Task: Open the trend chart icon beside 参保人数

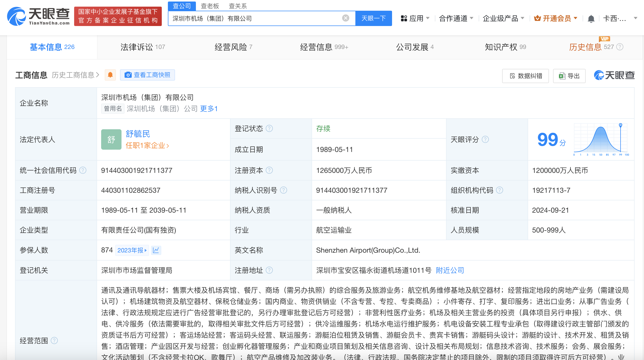Action: click(x=156, y=250)
